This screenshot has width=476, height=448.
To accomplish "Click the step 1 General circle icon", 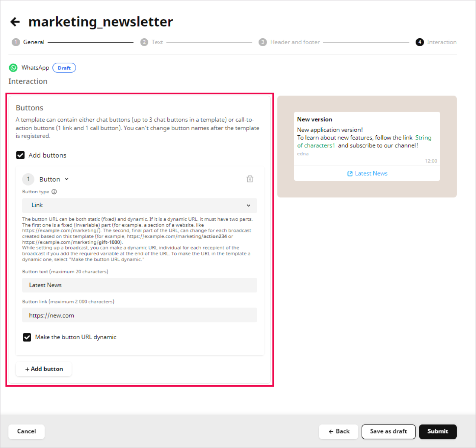I will pos(16,42).
